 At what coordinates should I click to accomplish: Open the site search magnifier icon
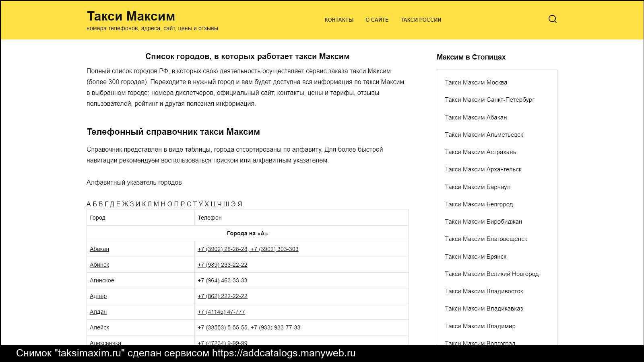[553, 19]
